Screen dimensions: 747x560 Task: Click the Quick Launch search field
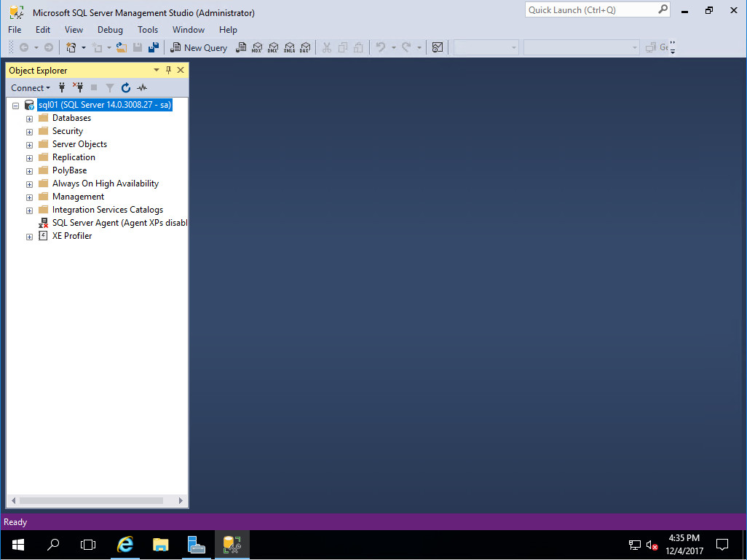coord(590,10)
